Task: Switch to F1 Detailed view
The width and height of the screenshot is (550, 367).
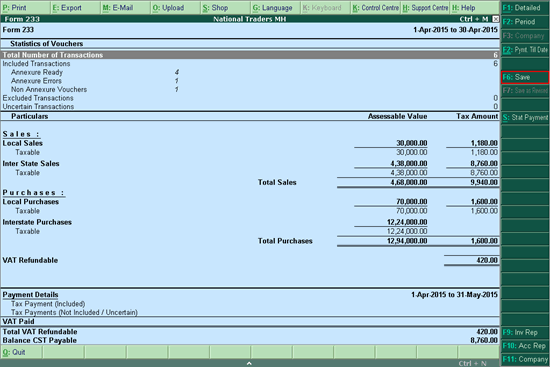Action: click(525, 8)
